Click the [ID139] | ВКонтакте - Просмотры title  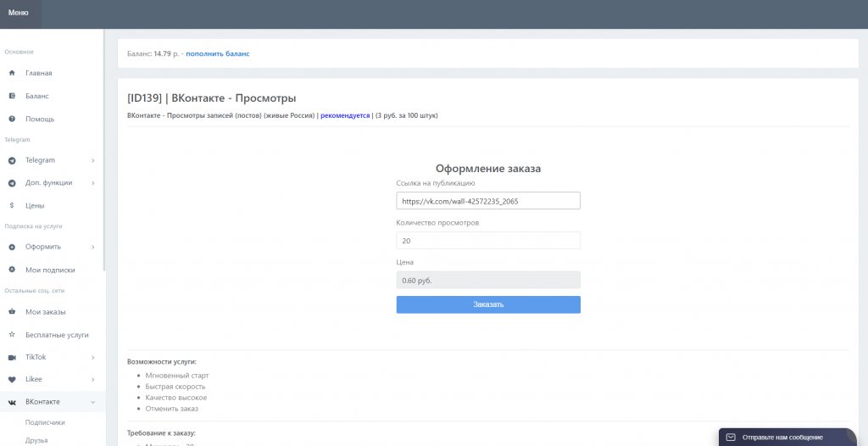coord(211,98)
